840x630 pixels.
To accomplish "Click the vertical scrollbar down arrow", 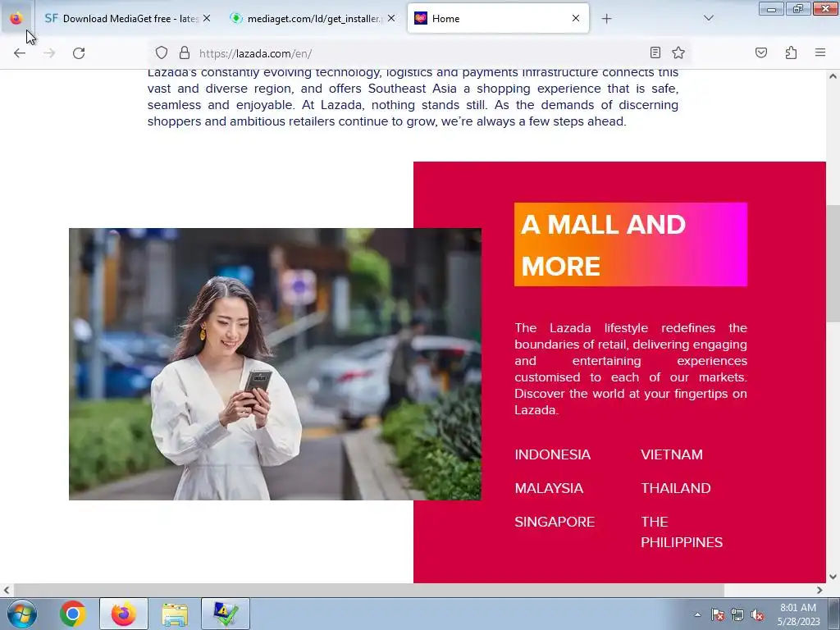I will click(x=833, y=577).
